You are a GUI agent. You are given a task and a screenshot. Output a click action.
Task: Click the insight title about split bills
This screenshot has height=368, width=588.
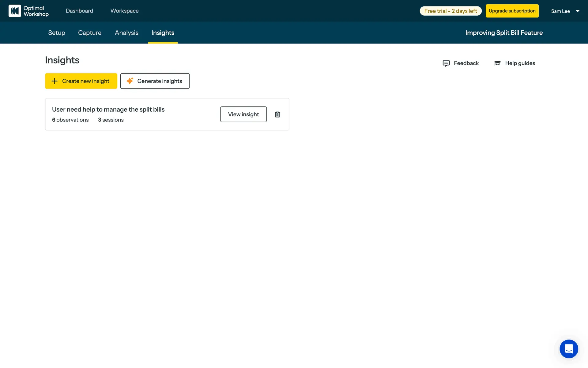point(108,109)
